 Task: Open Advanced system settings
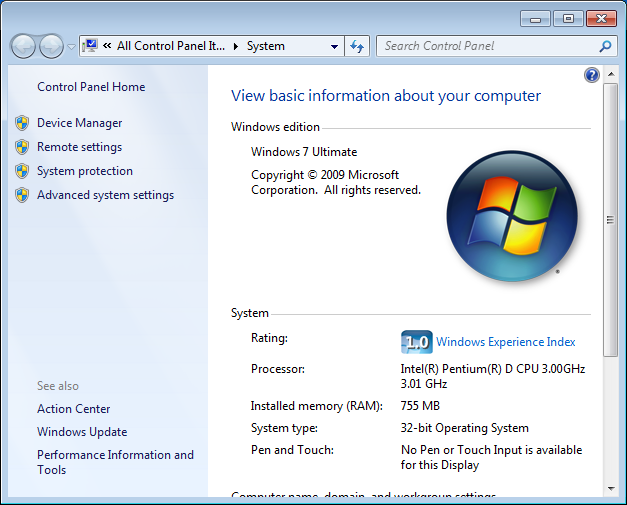click(x=105, y=195)
